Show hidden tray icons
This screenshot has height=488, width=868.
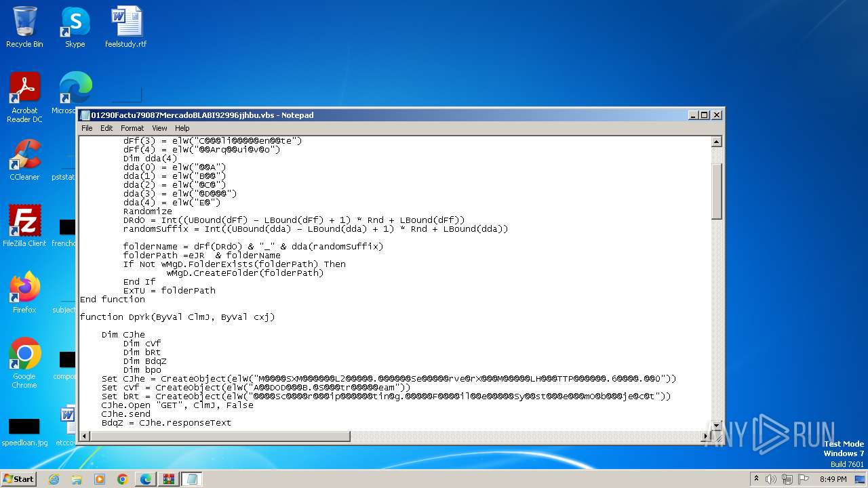[x=756, y=479]
